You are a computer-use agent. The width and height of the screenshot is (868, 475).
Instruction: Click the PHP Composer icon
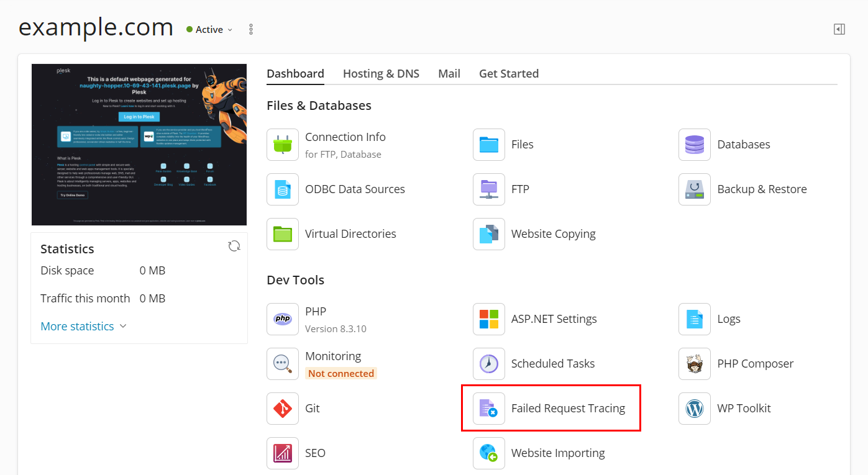coord(695,364)
